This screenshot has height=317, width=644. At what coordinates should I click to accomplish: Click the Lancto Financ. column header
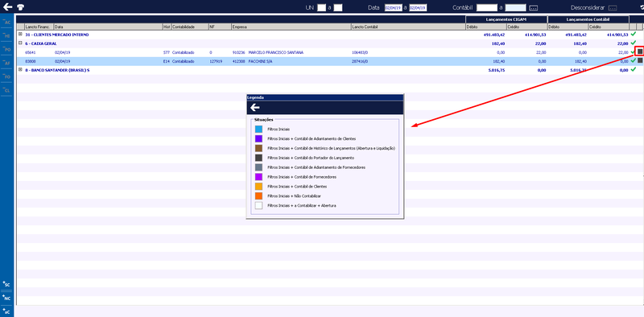coord(39,27)
